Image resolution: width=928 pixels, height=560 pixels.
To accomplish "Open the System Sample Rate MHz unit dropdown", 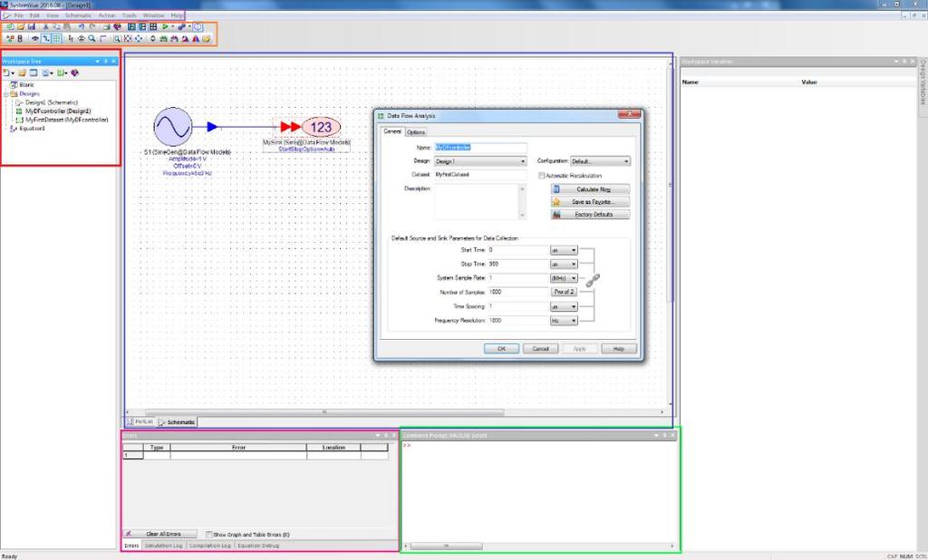I will 564,278.
